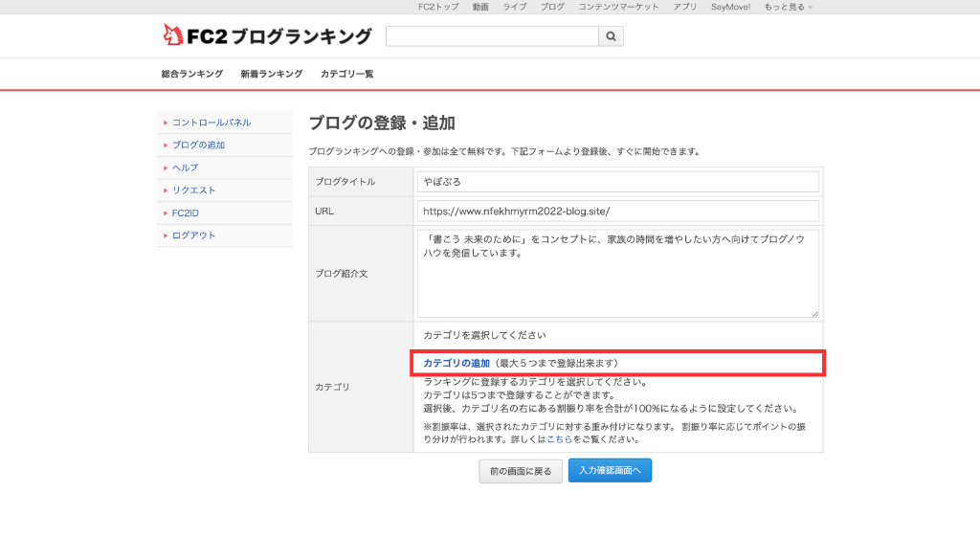Click ログアウト in the sidebar
980x537 pixels.
[x=193, y=235]
